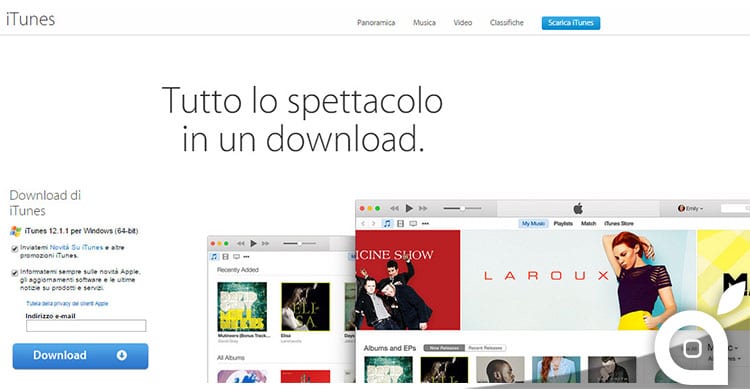This screenshot has width=750, height=389.
Task: Click the play button in the front iTunes window
Action: click(409, 208)
